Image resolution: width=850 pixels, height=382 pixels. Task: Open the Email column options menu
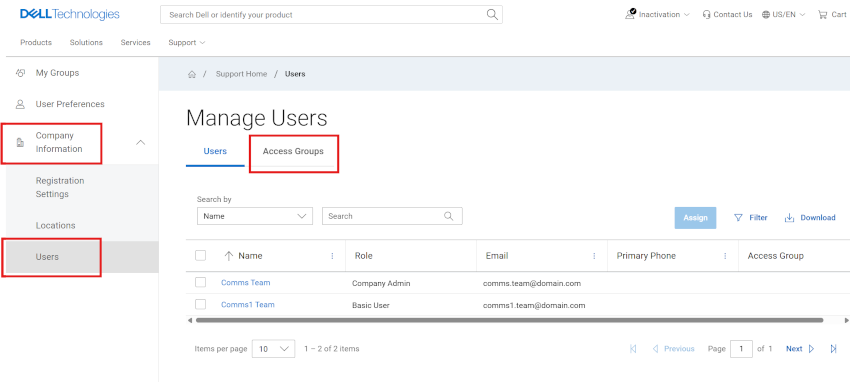(x=594, y=256)
